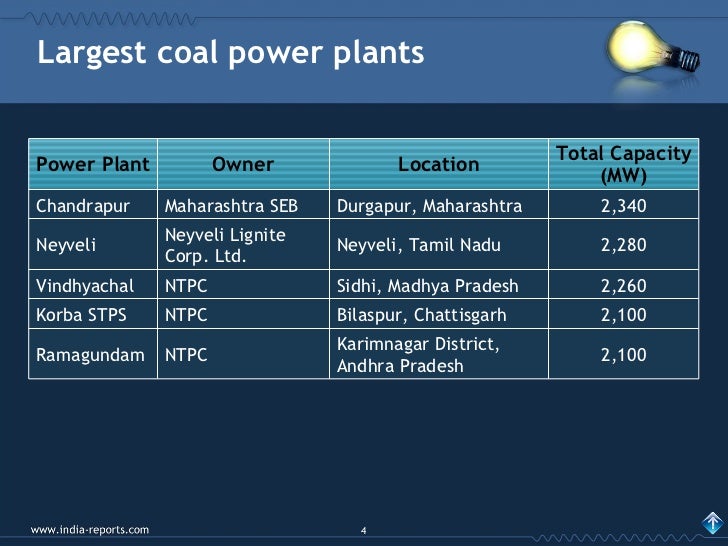Click NTPC owner in Ramagundam row
728x546 pixels.
pos(243,354)
